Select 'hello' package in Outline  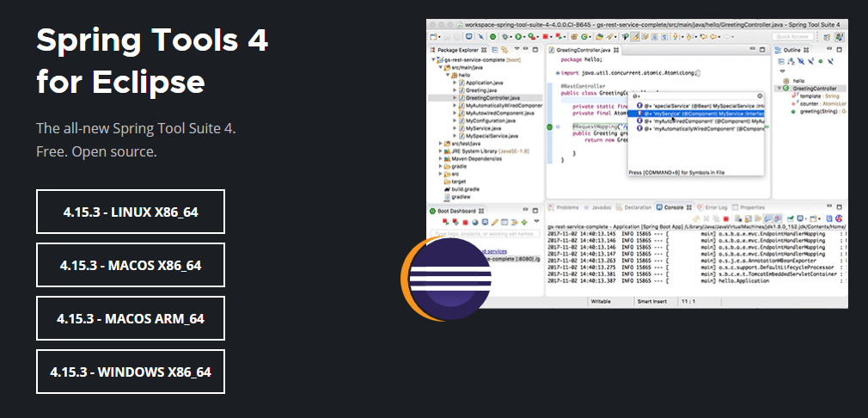pyautogui.click(x=794, y=81)
